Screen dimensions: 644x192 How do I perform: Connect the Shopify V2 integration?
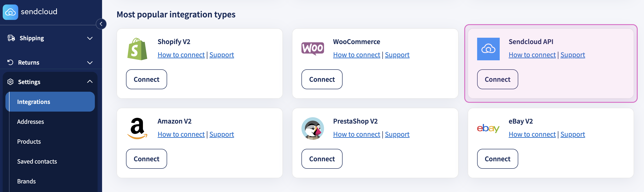[147, 79]
